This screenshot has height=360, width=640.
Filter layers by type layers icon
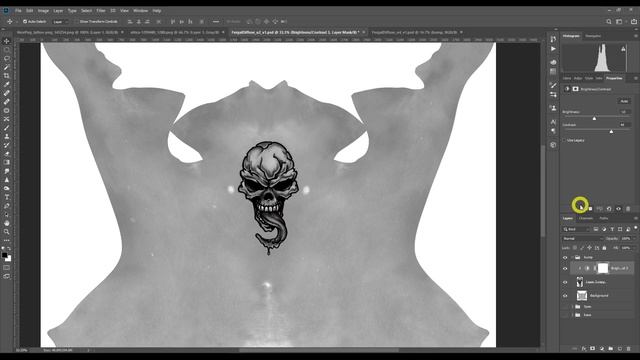pyautogui.click(x=612, y=229)
